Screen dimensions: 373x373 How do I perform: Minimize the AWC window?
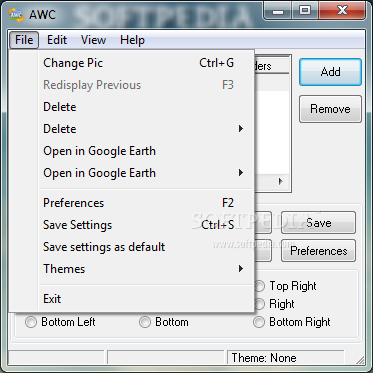click(x=278, y=11)
